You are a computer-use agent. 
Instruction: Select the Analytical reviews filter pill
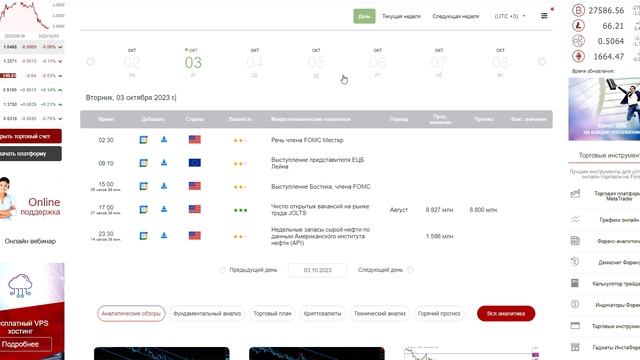[131, 313]
